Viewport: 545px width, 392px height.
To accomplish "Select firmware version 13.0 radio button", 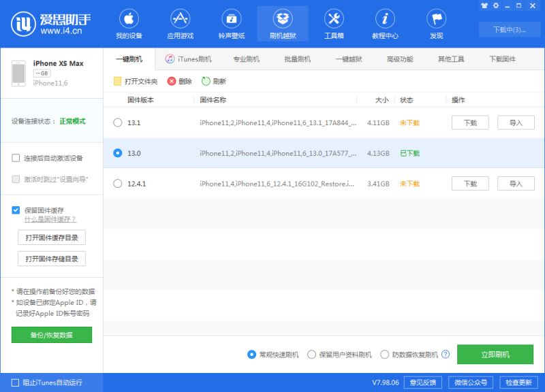I will [x=118, y=153].
